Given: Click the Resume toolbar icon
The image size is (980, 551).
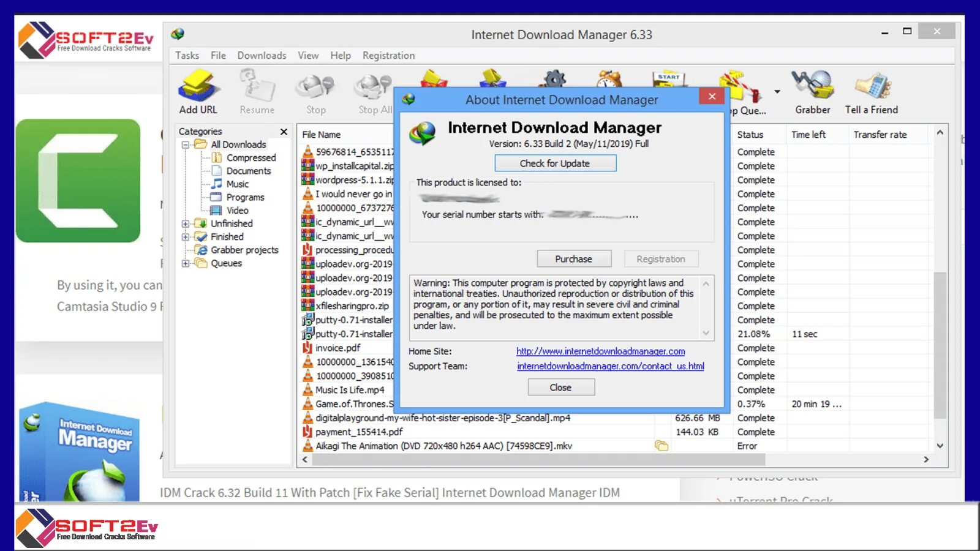Looking at the screenshot, I should (257, 85).
